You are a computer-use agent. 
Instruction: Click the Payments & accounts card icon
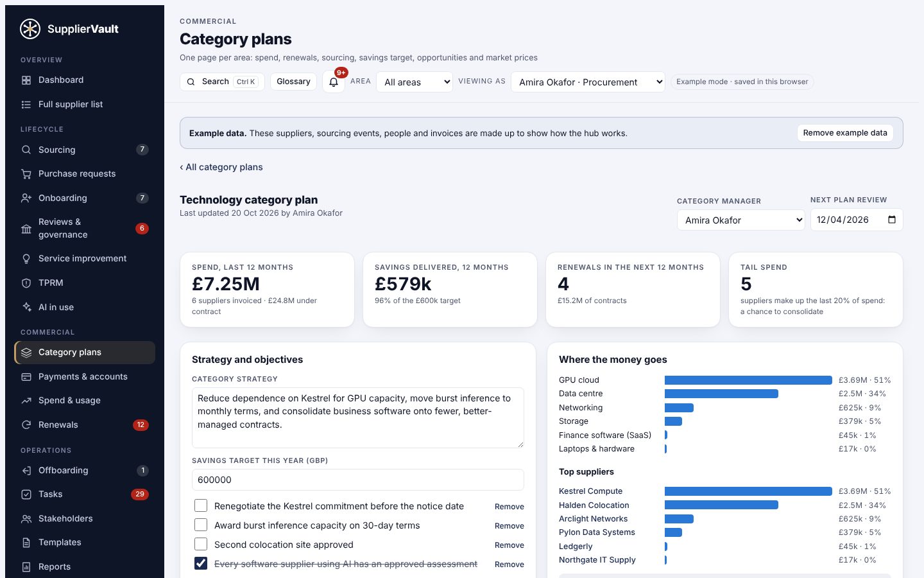click(26, 377)
